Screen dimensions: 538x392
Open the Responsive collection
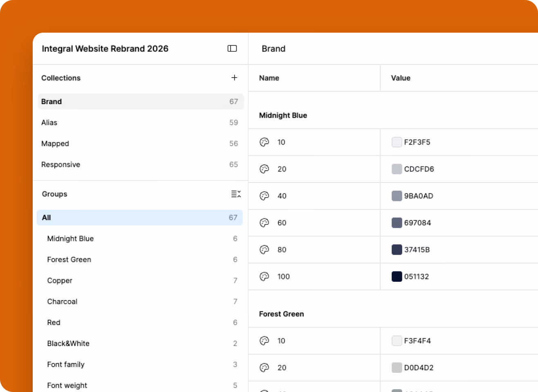(x=141, y=165)
